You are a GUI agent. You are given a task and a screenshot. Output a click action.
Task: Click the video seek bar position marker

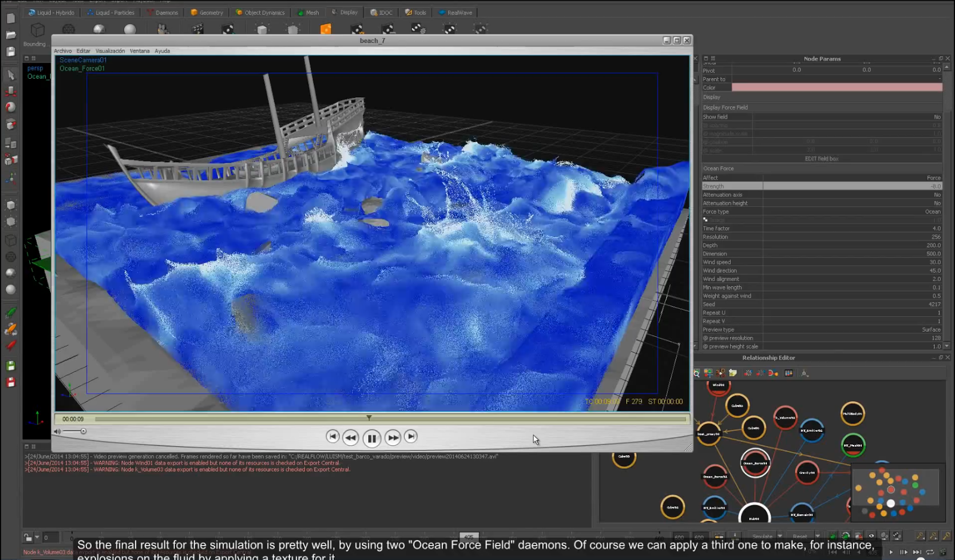[x=369, y=418]
